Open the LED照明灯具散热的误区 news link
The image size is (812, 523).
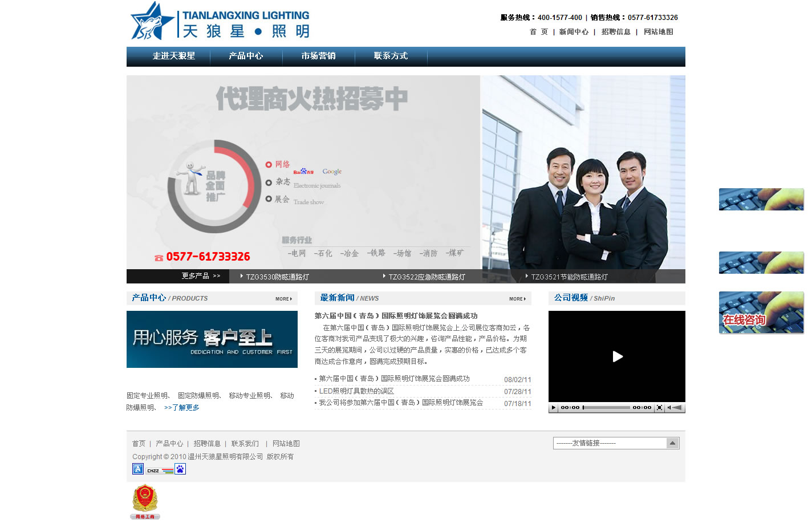pyautogui.click(x=356, y=391)
